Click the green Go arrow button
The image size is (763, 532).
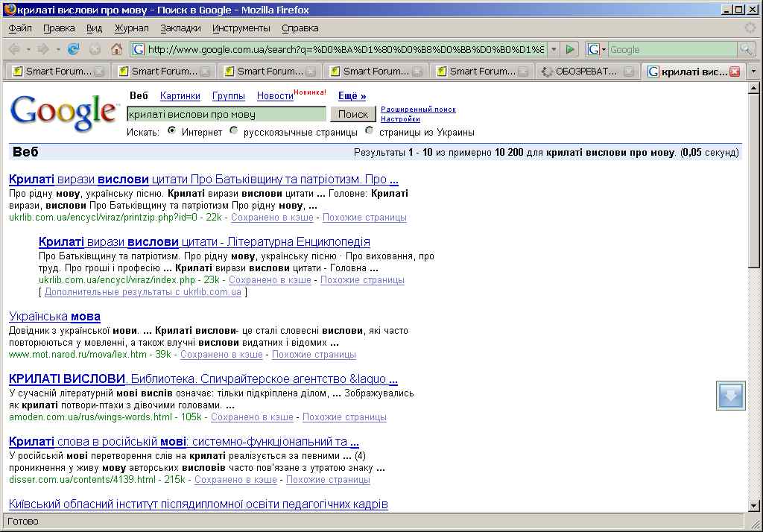tap(569, 49)
